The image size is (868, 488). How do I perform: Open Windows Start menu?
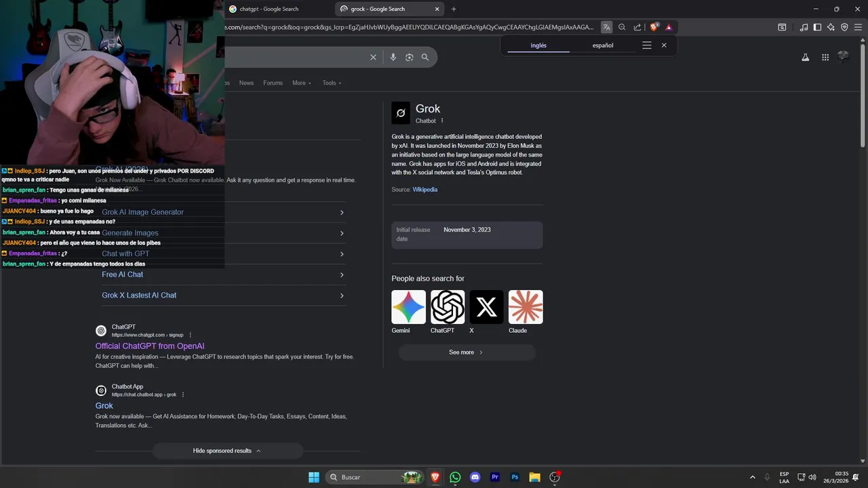click(314, 477)
